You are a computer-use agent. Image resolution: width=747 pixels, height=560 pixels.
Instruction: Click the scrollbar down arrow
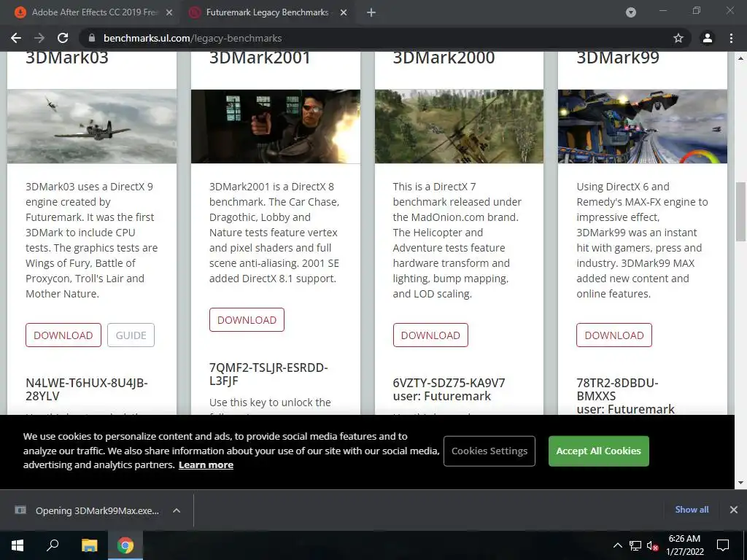[740, 483]
